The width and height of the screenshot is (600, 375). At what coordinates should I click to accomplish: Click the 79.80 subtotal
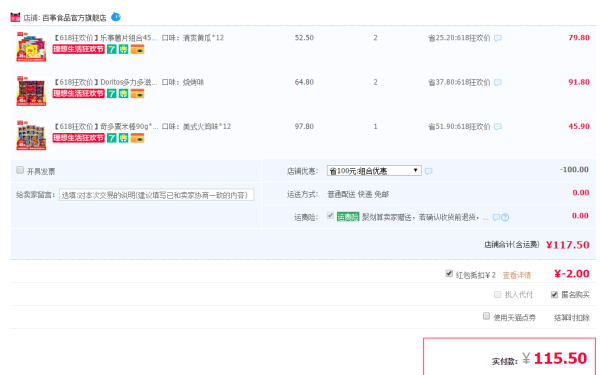coord(579,38)
